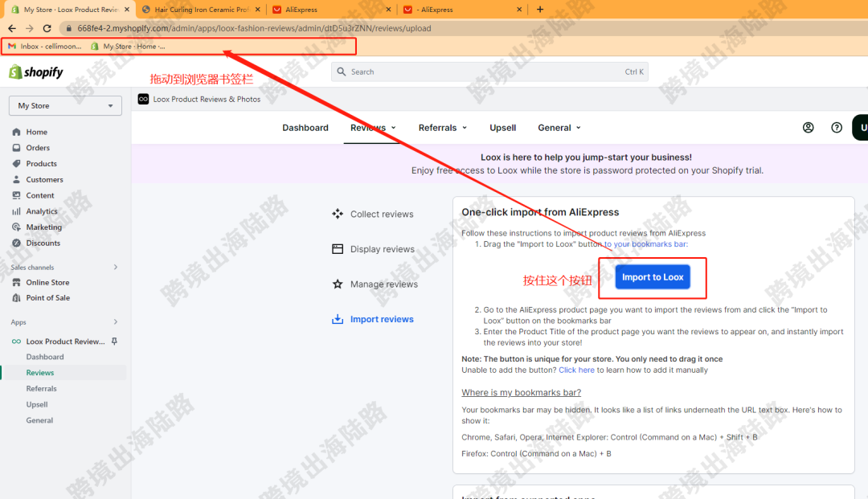Expand the Referrals top menu
Image resolution: width=868 pixels, height=499 pixels.
coord(443,128)
